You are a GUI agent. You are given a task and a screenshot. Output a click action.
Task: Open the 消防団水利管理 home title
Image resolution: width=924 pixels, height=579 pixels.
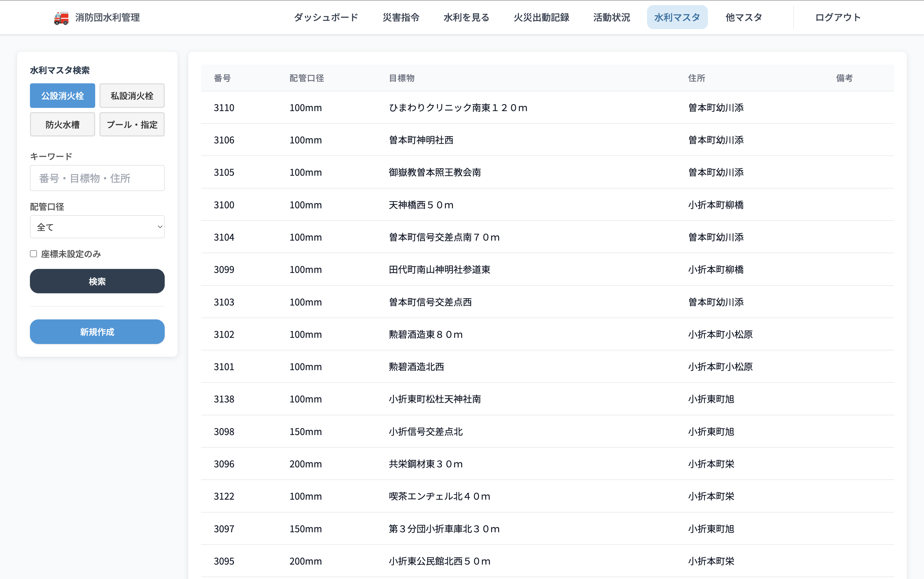click(107, 18)
